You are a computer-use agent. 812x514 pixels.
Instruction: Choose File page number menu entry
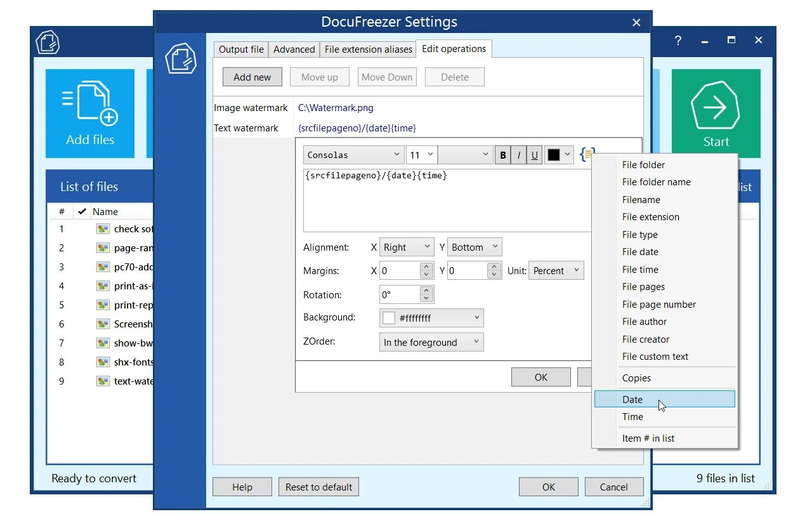point(665,305)
